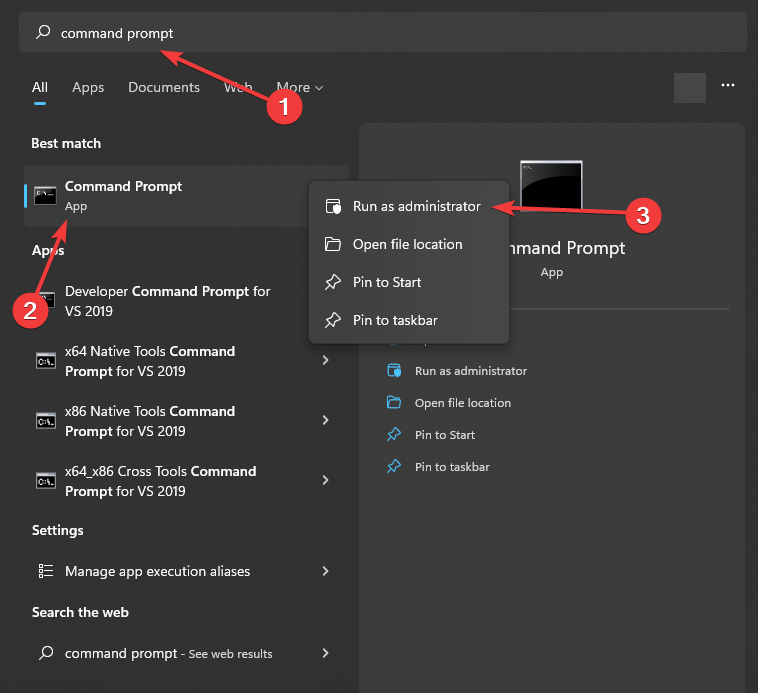Click shield icon beside context menu Run as administrator
The image size is (758, 693).
pyautogui.click(x=333, y=206)
